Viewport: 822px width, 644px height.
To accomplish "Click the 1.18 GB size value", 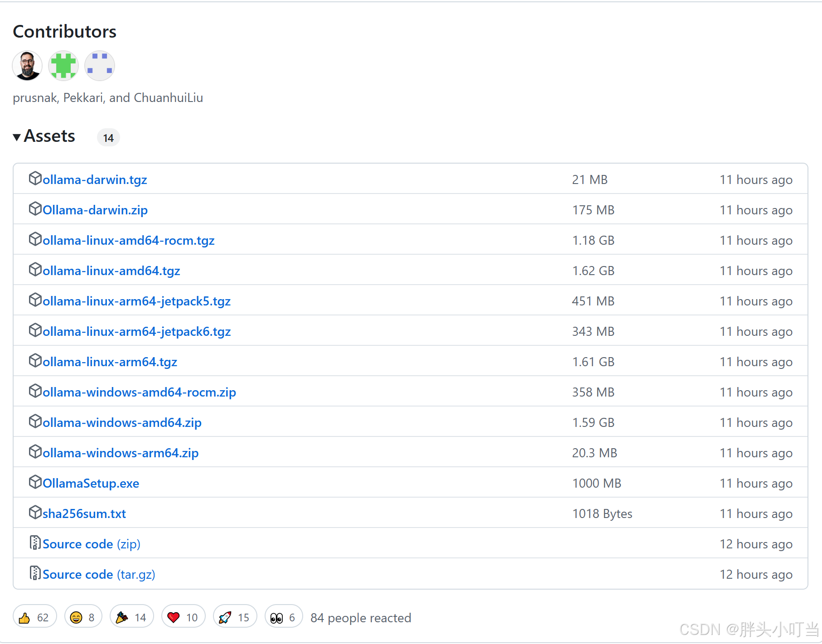I will (593, 240).
